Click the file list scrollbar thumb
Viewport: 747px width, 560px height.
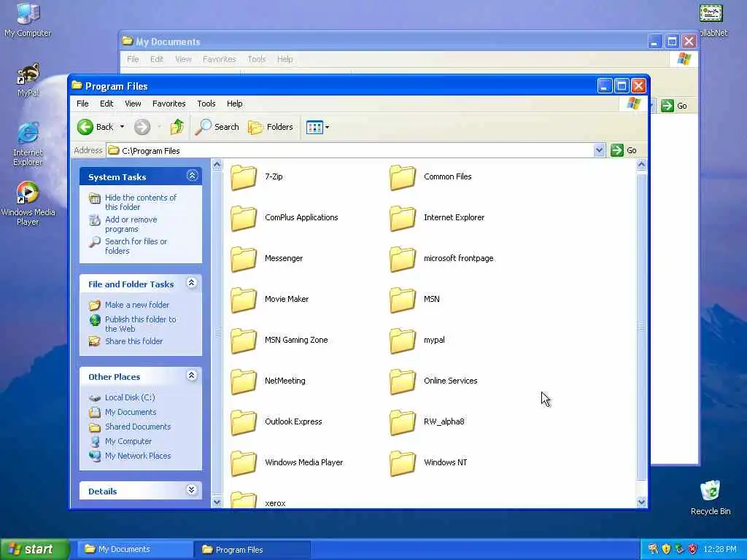(641, 327)
